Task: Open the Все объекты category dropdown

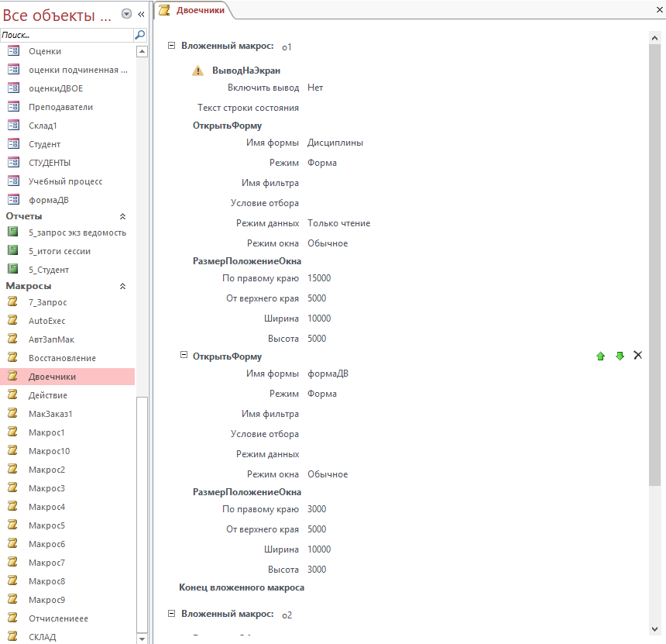Action: pos(126,14)
